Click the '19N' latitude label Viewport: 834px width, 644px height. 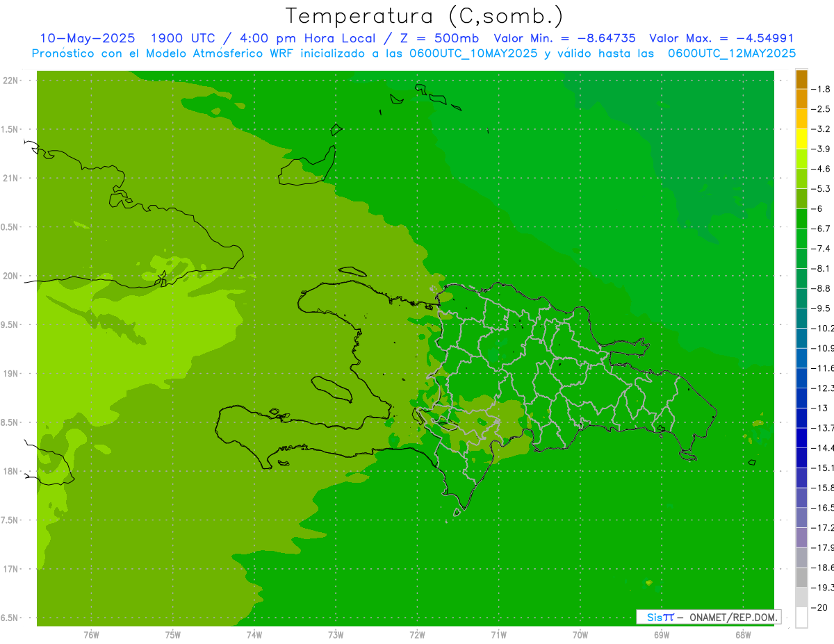10,373
